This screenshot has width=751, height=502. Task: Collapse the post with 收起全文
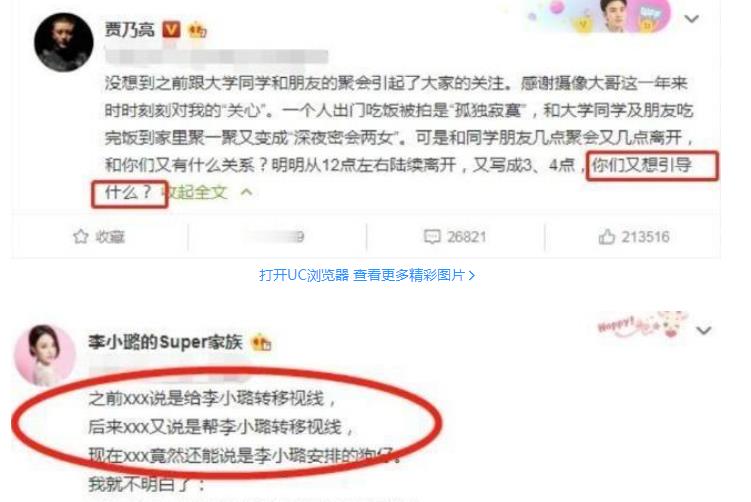click(x=194, y=193)
